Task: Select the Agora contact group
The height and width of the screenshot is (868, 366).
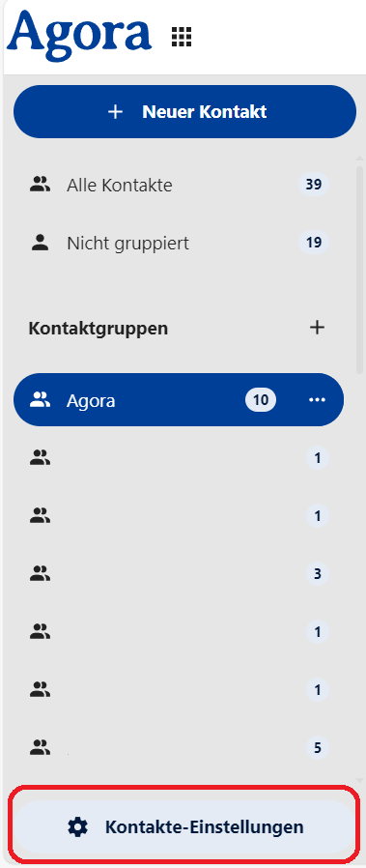Action: click(x=179, y=399)
